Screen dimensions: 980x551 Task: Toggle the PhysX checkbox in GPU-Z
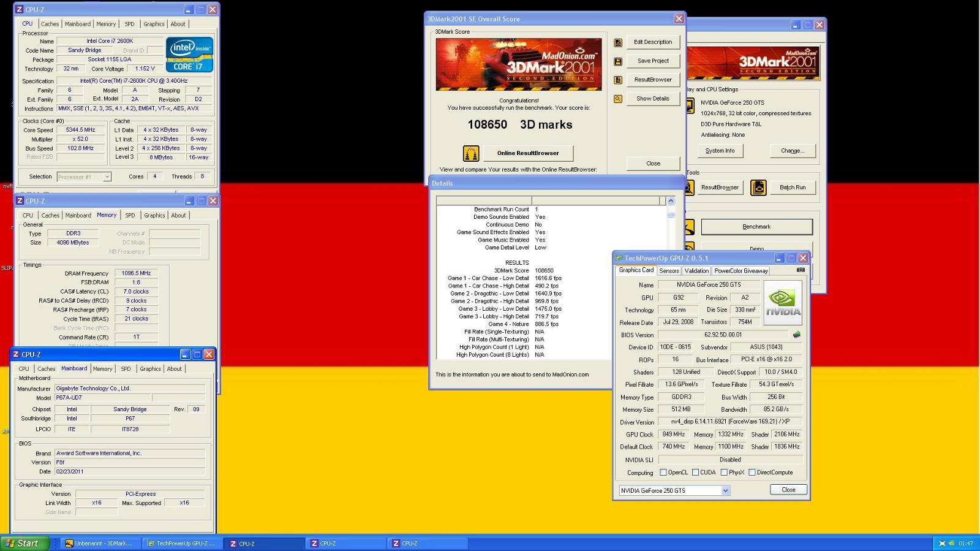(x=724, y=473)
